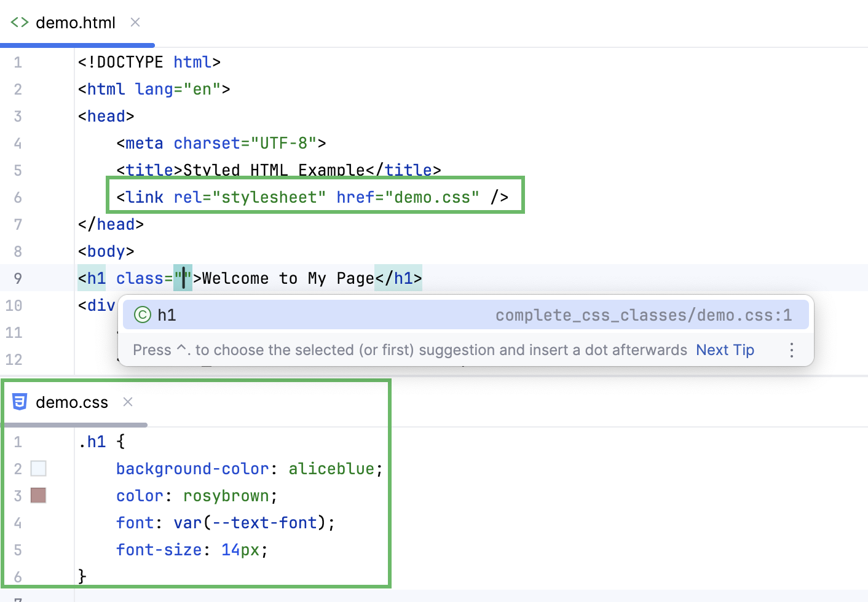Click line number 1 in demo.css
The height and width of the screenshot is (602, 868).
[x=18, y=441]
